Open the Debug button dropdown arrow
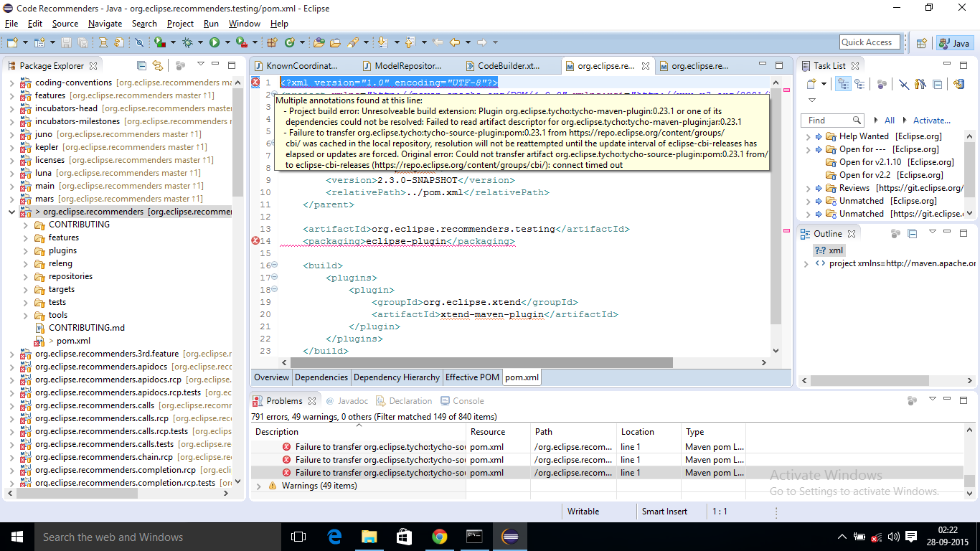 [x=200, y=42]
